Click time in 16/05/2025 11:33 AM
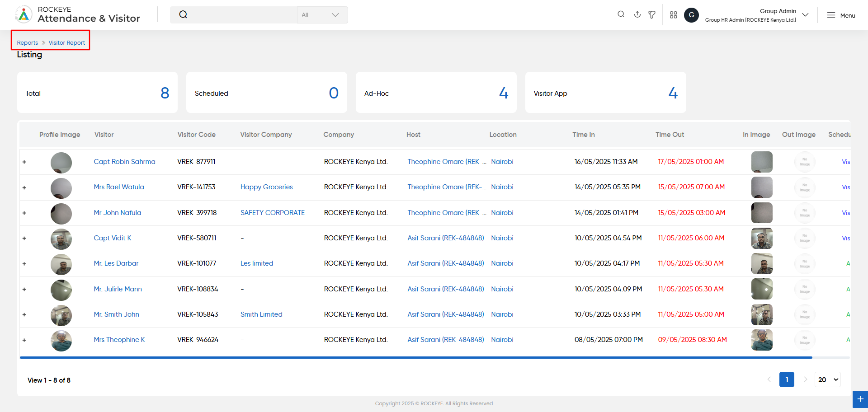 point(606,162)
